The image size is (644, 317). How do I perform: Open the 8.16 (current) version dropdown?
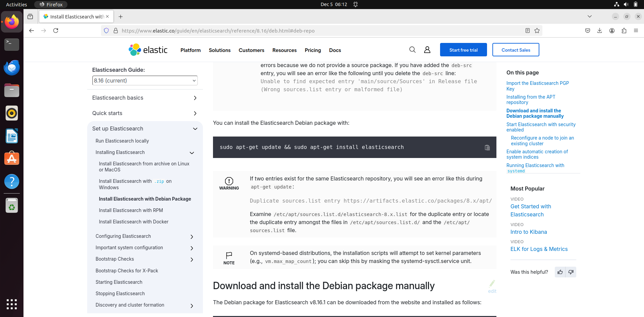145,81
